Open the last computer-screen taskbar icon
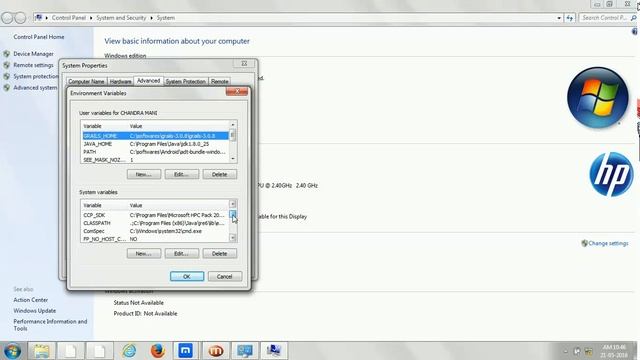640x360 pixels. (273, 351)
